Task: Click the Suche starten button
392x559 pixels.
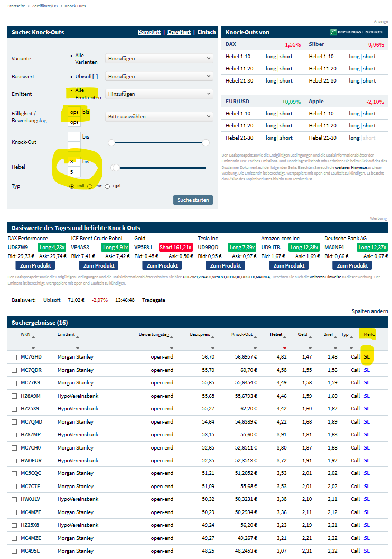Action: 193,200
